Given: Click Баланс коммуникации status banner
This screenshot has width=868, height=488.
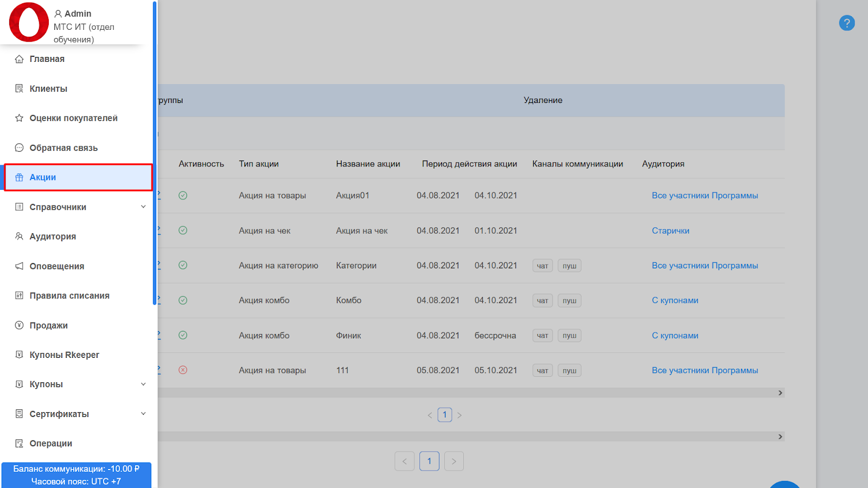Looking at the screenshot, I should pos(76,475).
